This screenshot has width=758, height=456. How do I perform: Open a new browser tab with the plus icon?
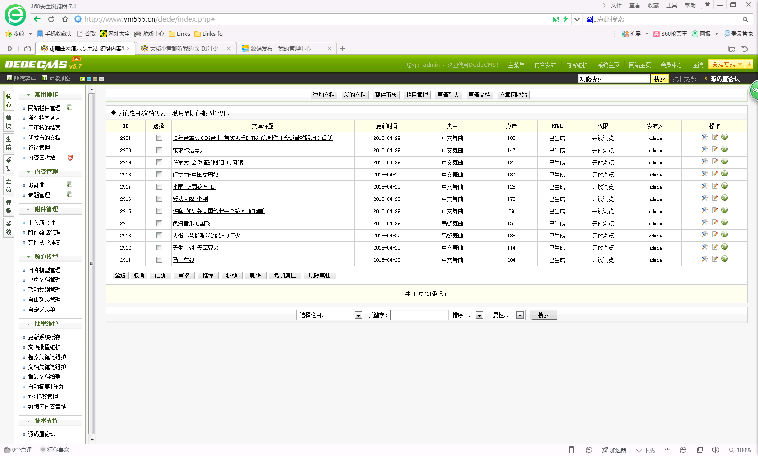[342, 48]
